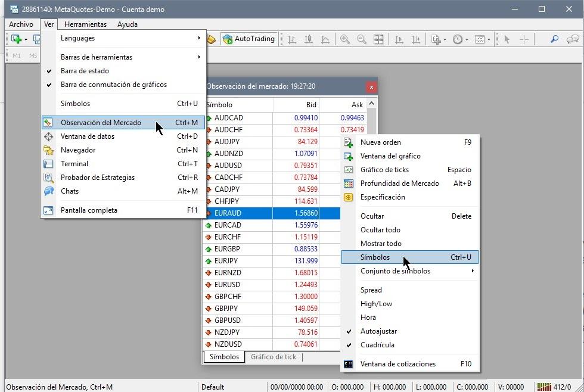The image size is (584, 392).
Task: Expand the Conjunto de símbolos submenu
Action: point(410,271)
